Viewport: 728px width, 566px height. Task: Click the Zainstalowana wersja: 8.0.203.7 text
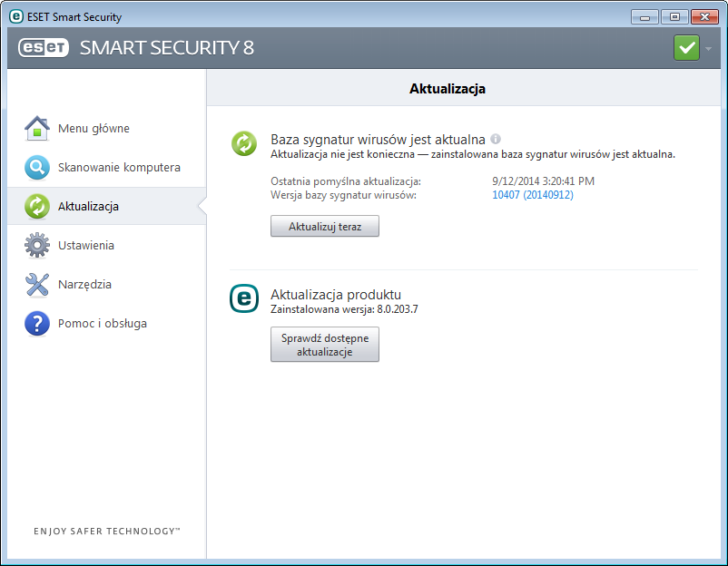click(x=344, y=309)
